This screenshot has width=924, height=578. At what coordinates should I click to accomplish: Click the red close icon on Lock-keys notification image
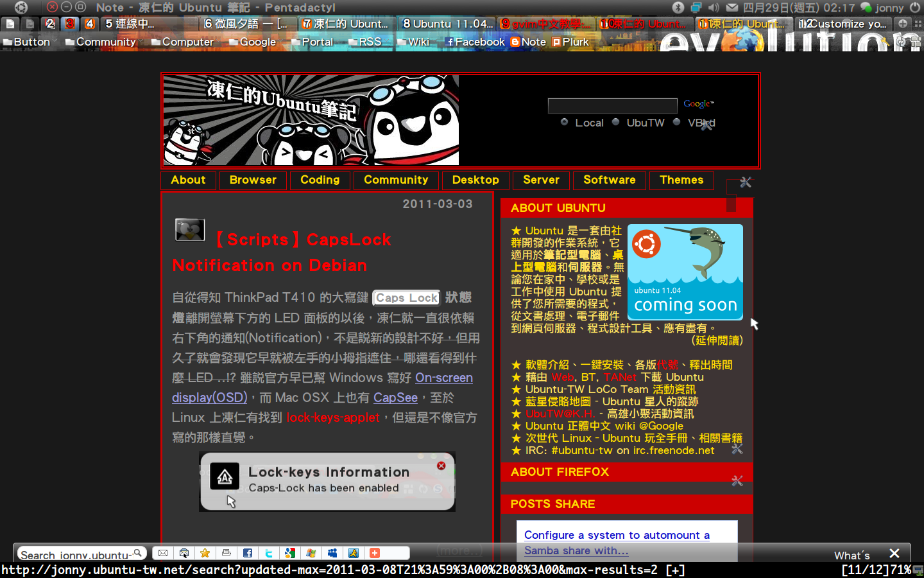(x=441, y=466)
